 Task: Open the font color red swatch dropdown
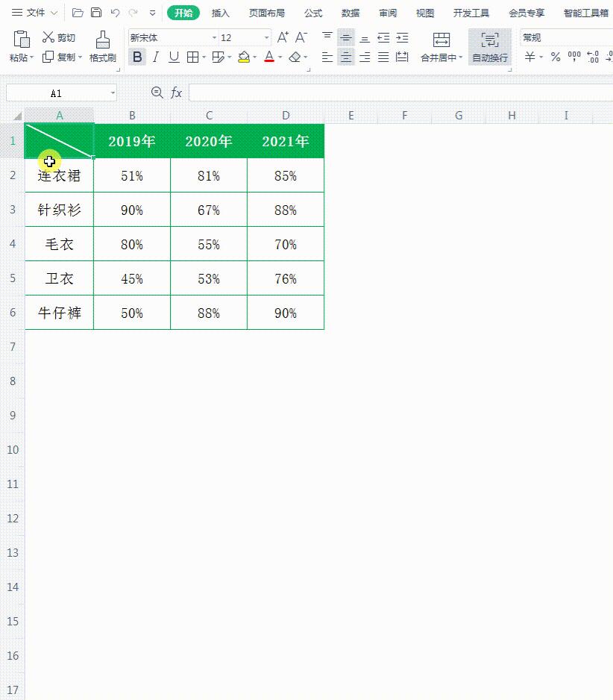[278, 57]
